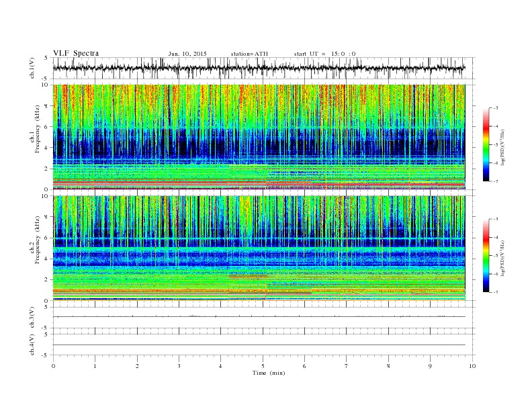
Task: Click the "4" kHz tick on ch.2 spectrogram
Action: tap(47, 259)
